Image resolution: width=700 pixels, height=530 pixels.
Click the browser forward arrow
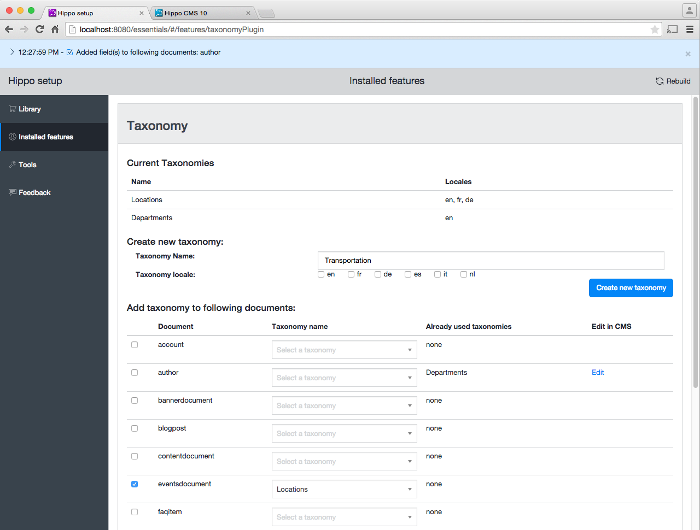24,29
